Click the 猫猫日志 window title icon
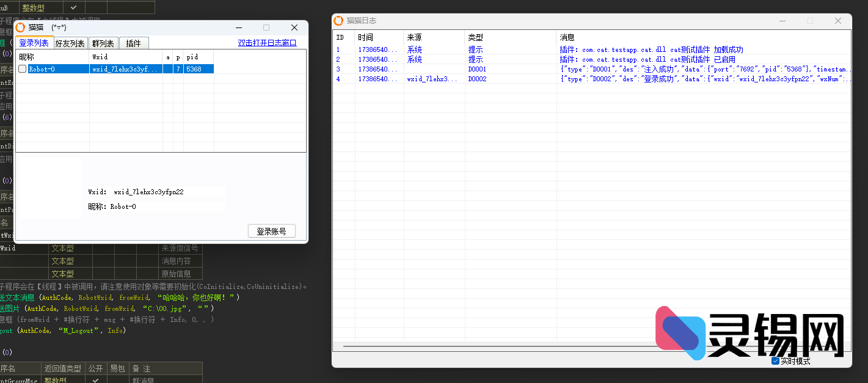 coord(338,21)
